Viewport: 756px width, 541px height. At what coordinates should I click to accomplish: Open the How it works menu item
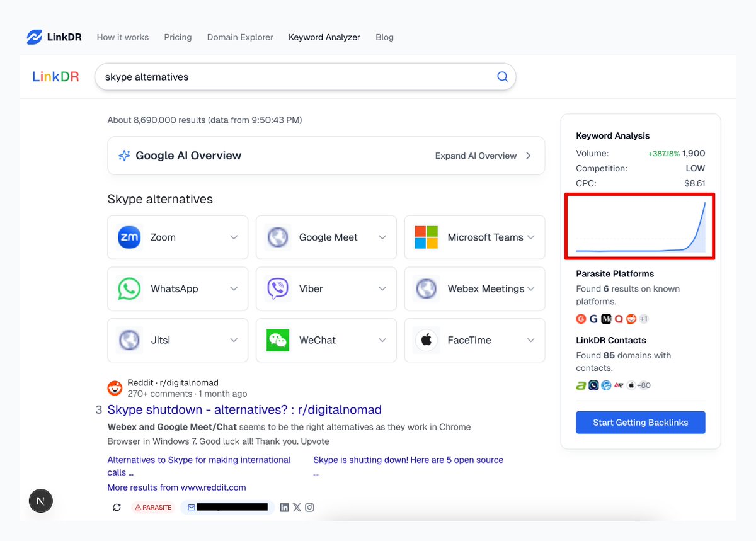click(x=123, y=37)
